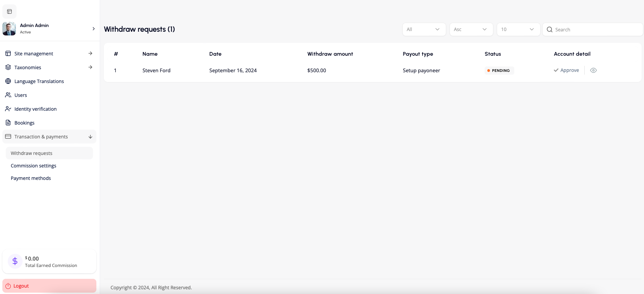The width and height of the screenshot is (644, 294).
Task: Click the Admin Admin profile avatar
Action: click(x=9, y=29)
